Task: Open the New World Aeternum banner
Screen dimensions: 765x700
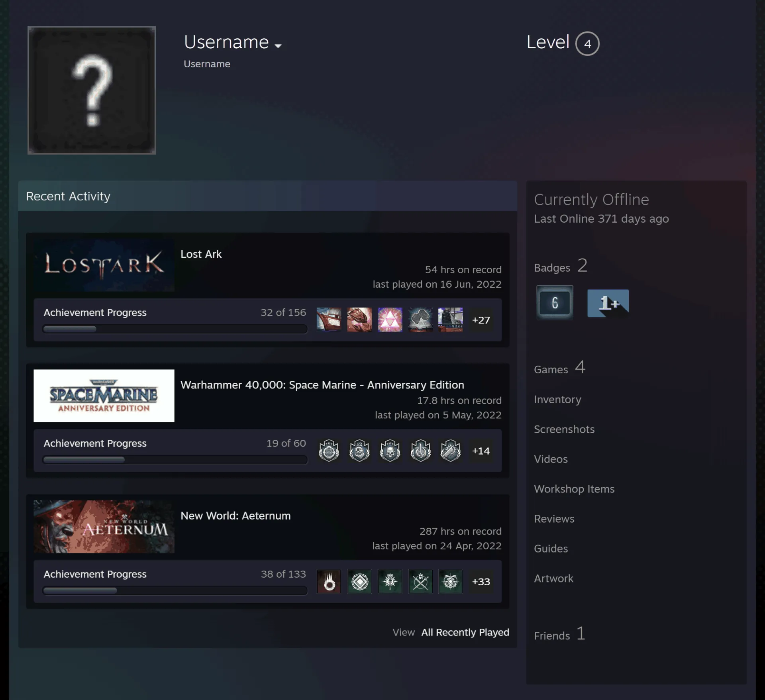Action: click(104, 526)
